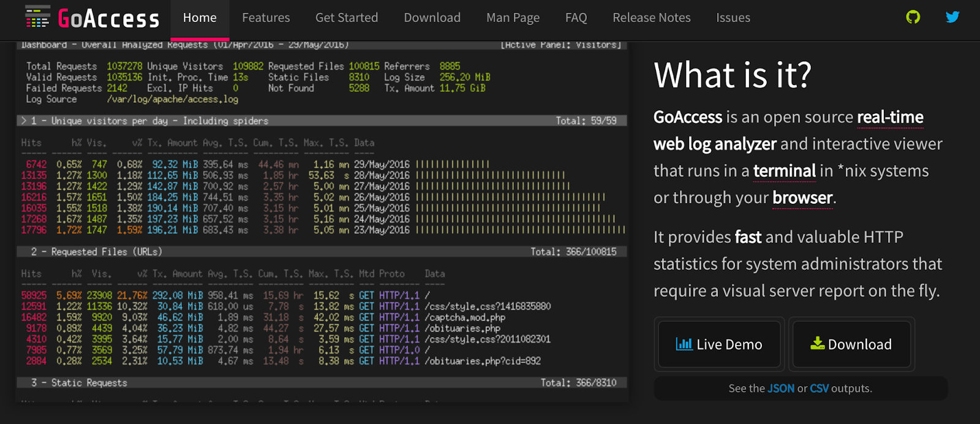Click the GoAccess logo icon
The height and width of the screenshot is (424, 980).
pos(37,17)
